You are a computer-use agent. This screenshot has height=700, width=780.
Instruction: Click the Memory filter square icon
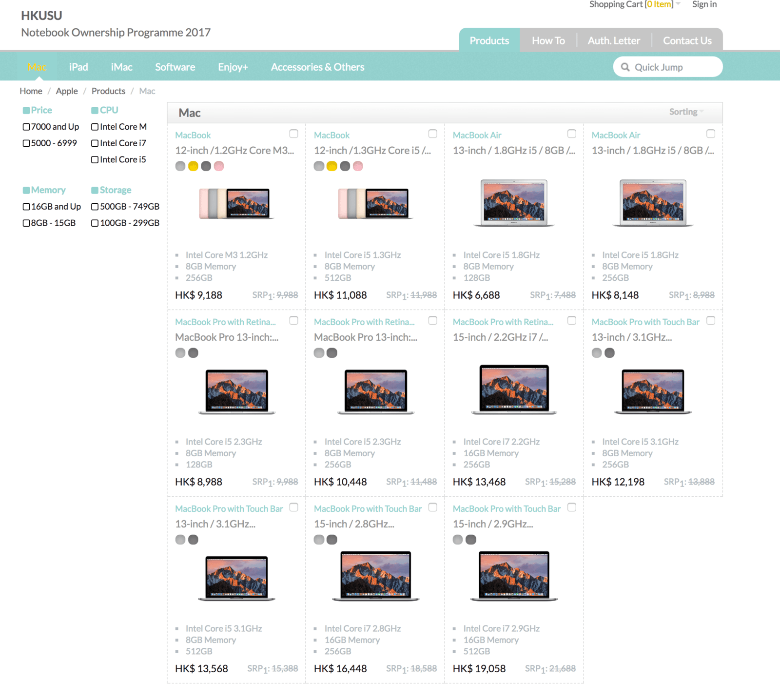(26, 190)
